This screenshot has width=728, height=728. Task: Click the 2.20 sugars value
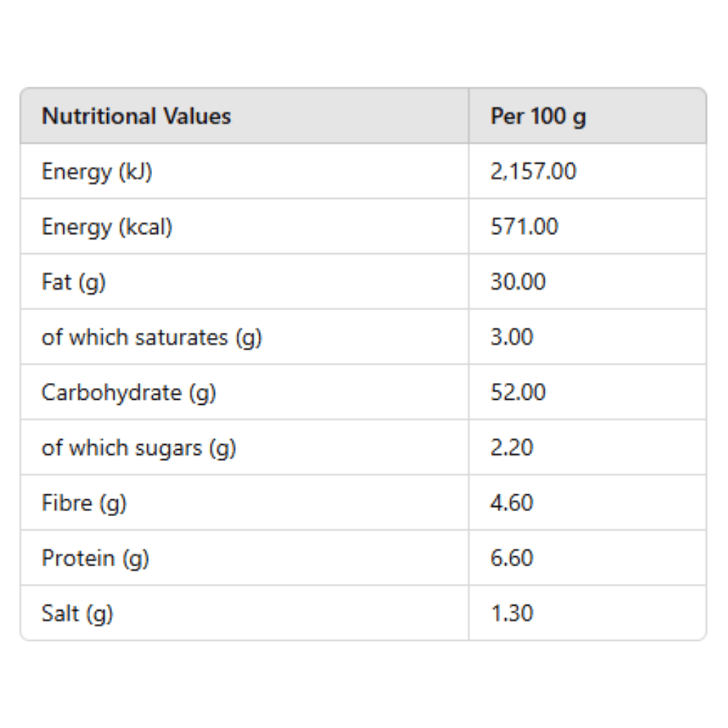(512, 448)
